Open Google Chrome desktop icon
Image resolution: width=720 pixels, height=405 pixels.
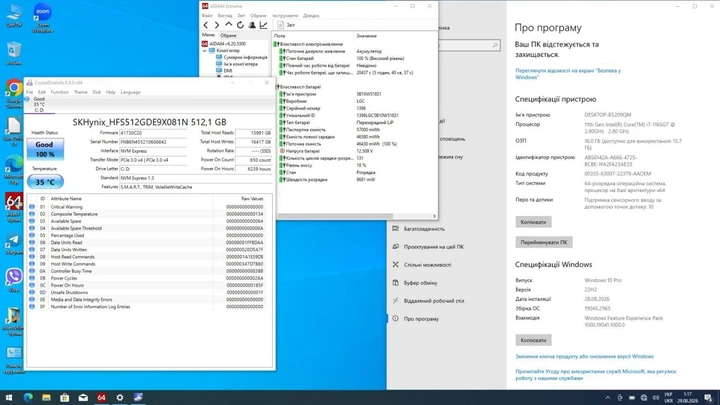14,94
